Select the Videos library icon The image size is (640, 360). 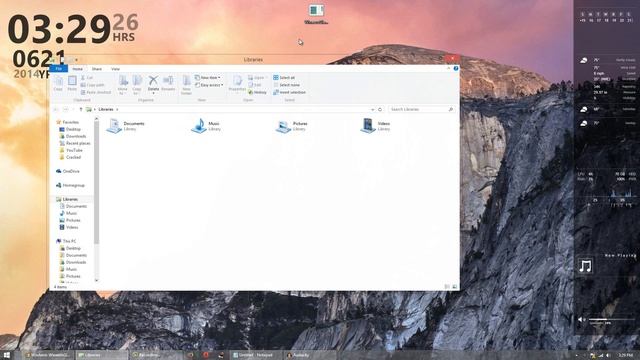[368, 126]
